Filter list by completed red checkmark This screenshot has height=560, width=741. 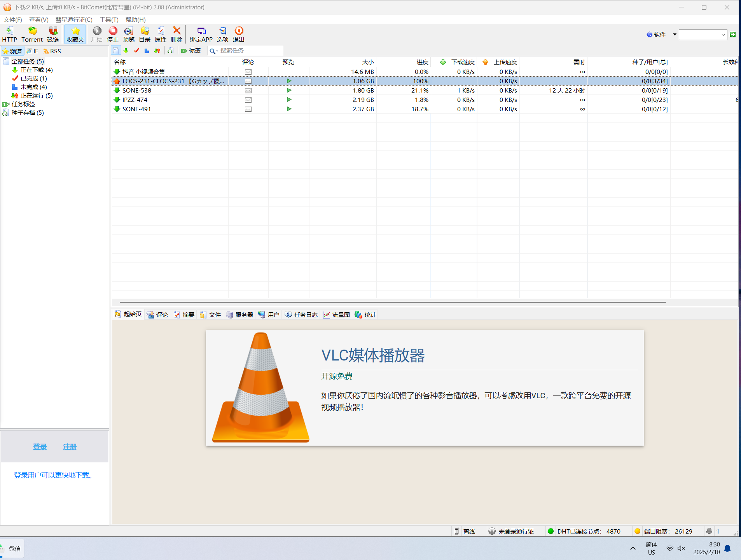136,51
